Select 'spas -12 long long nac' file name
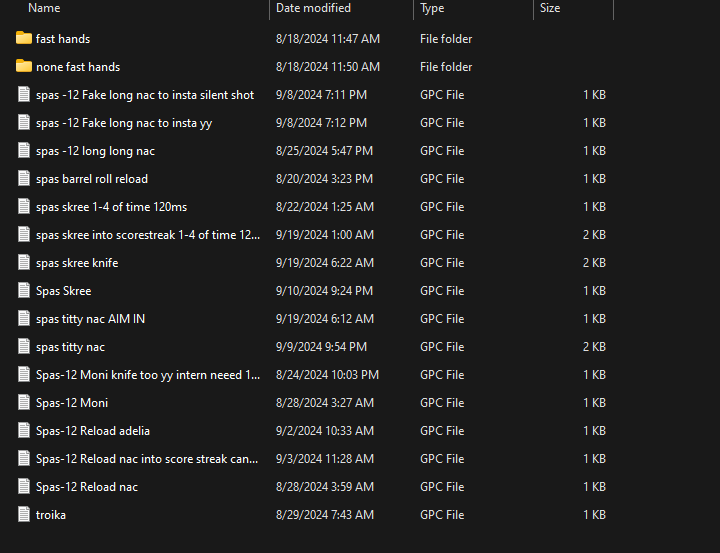 point(95,151)
